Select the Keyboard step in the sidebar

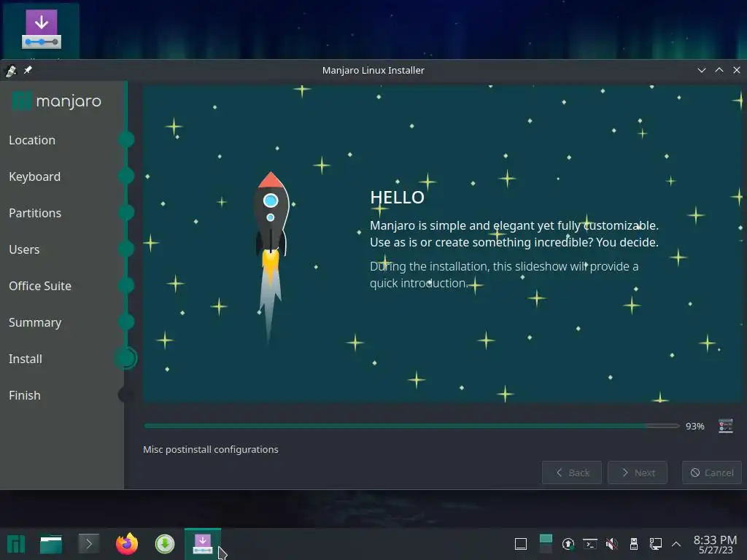[34, 176]
